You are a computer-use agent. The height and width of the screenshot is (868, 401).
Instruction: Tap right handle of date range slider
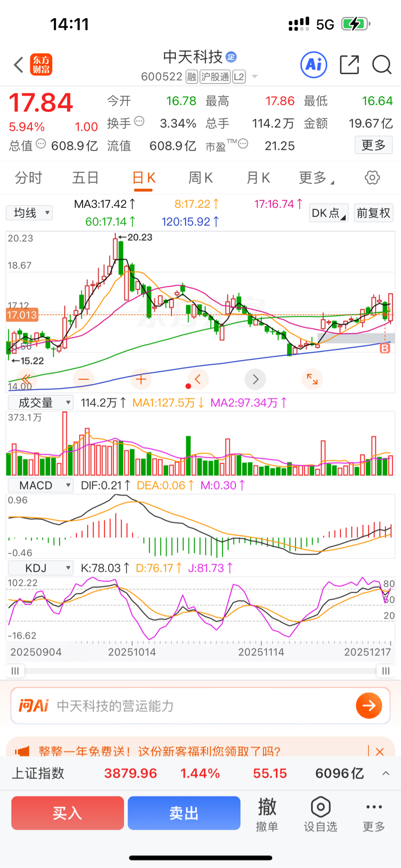pos(385,671)
